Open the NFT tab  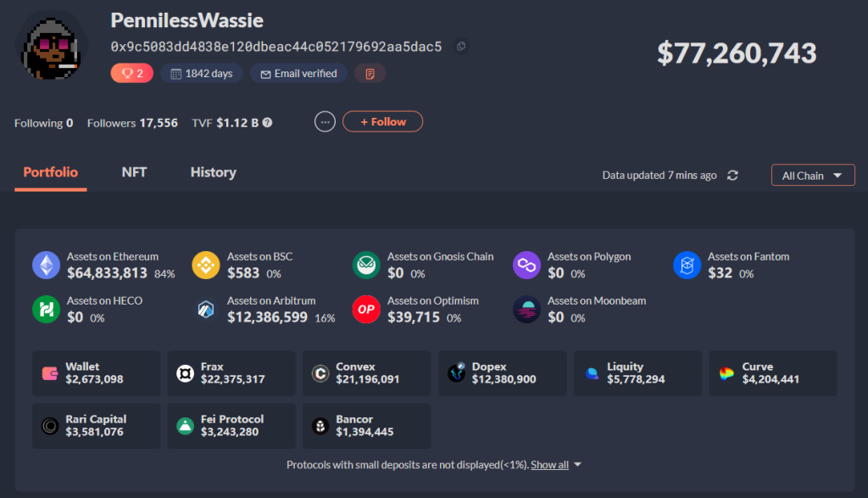[134, 172]
